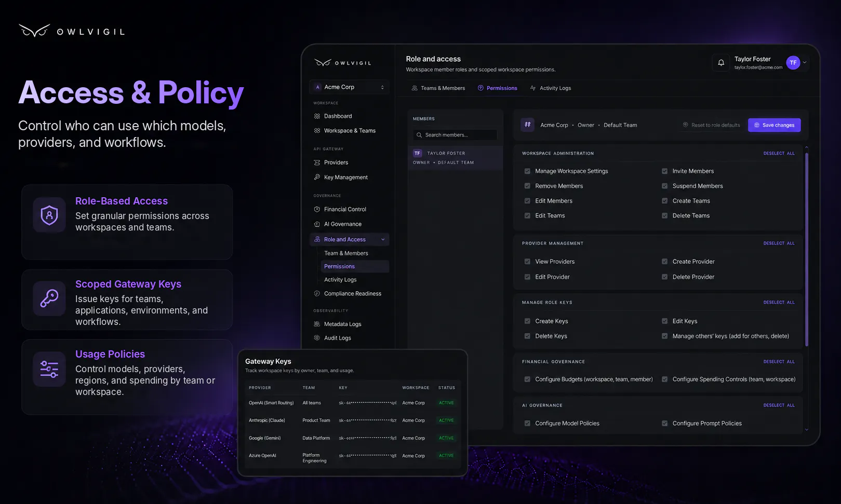
Task: Click the Financial Control sidebar icon
Action: [x=317, y=209]
